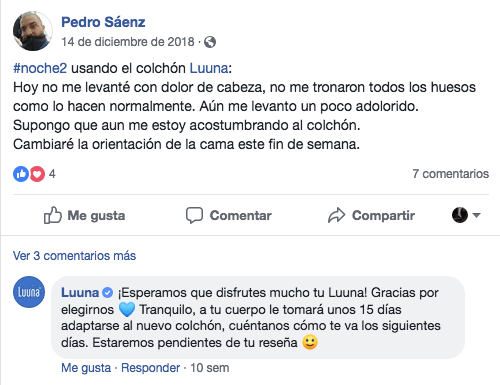Click Me gusta under Luuna's comment
The width and height of the screenshot is (500, 385).
pyautogui.click(x=86, y=368)
